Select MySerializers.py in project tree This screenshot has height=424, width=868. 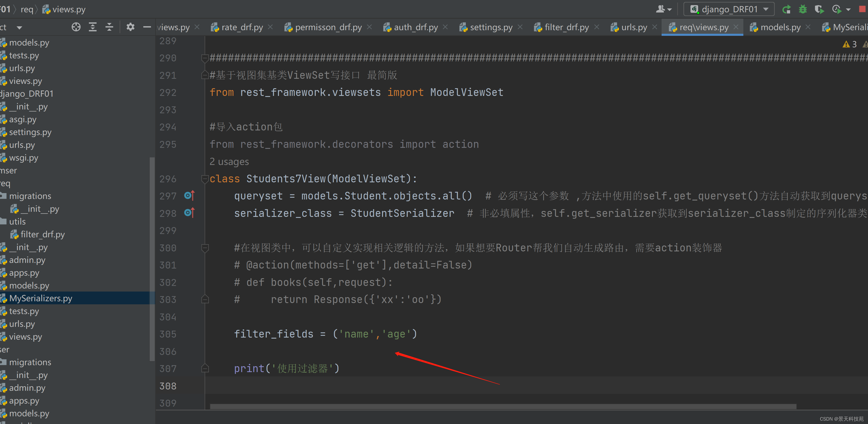pos(40,298)
